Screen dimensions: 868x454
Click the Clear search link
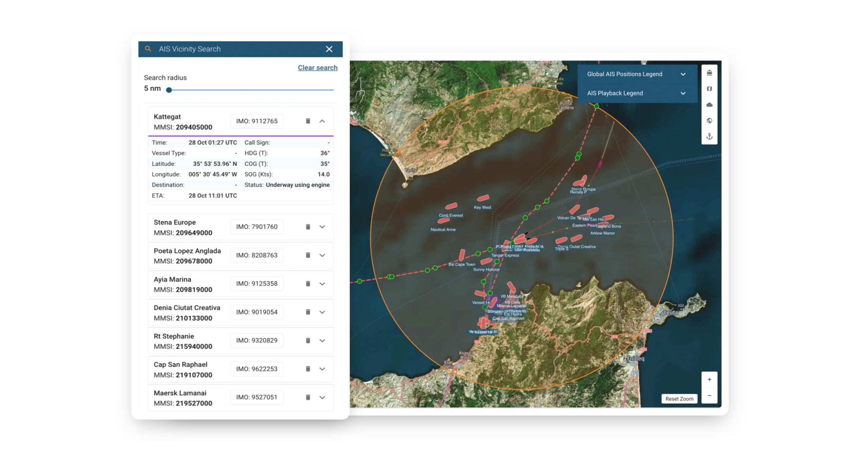(x=317, y=67)
